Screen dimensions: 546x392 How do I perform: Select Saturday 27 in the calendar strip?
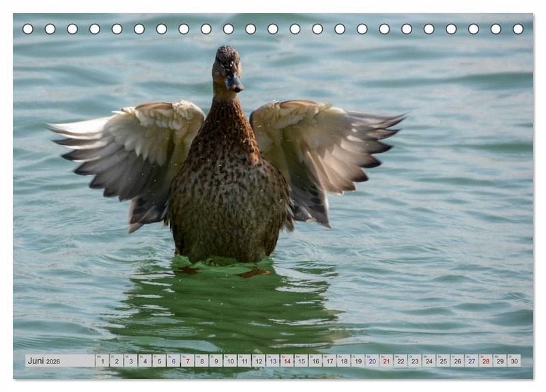coord(472,361)
